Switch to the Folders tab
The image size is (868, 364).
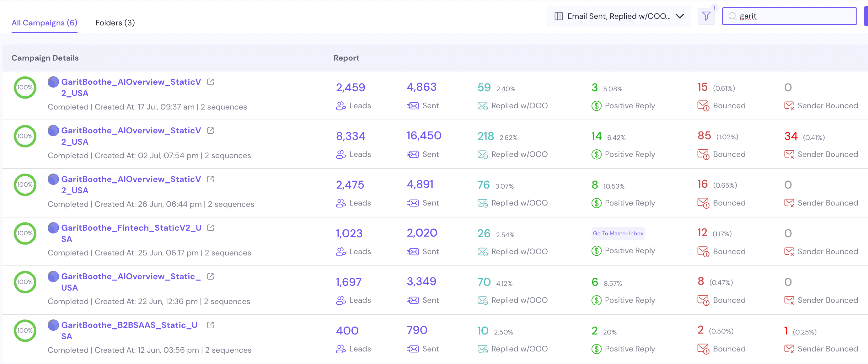coord(115,22)
